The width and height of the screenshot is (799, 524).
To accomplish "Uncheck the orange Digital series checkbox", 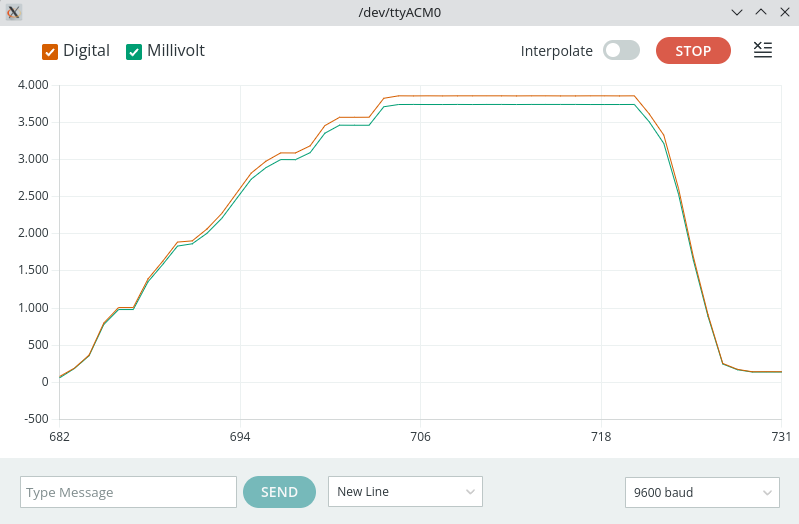I will 50,51.
